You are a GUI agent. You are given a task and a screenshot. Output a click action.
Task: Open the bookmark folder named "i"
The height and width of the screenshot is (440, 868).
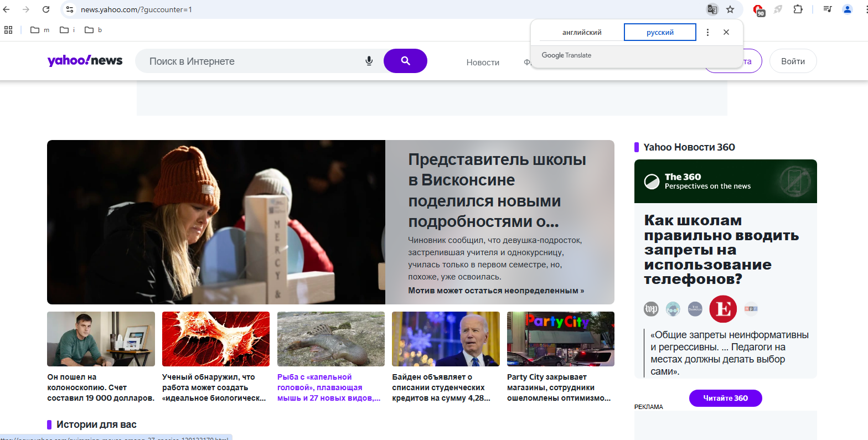[x=67, y=30]
